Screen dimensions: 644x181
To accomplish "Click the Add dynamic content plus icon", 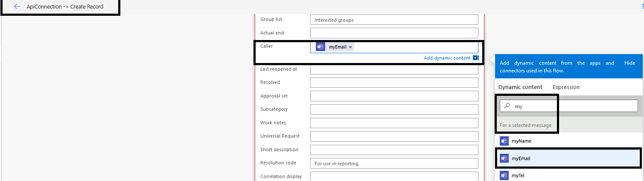I will 476,58.
